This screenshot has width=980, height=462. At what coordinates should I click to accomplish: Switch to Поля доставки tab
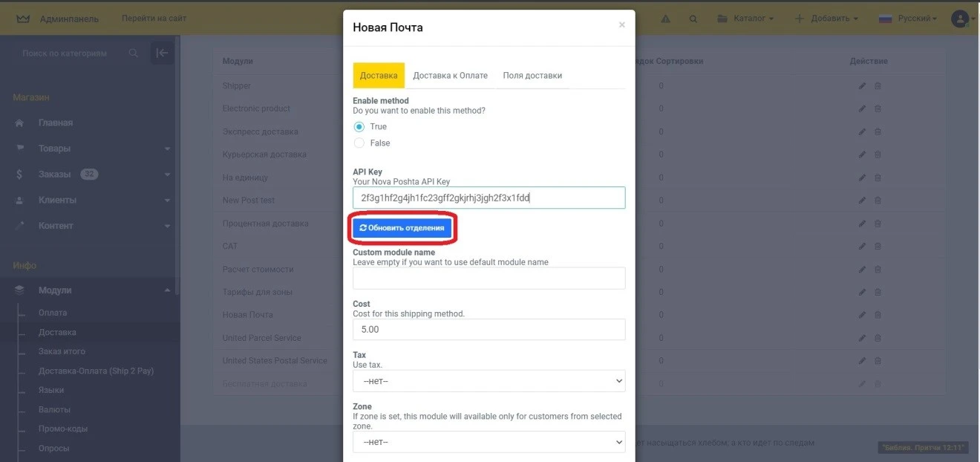532,76
